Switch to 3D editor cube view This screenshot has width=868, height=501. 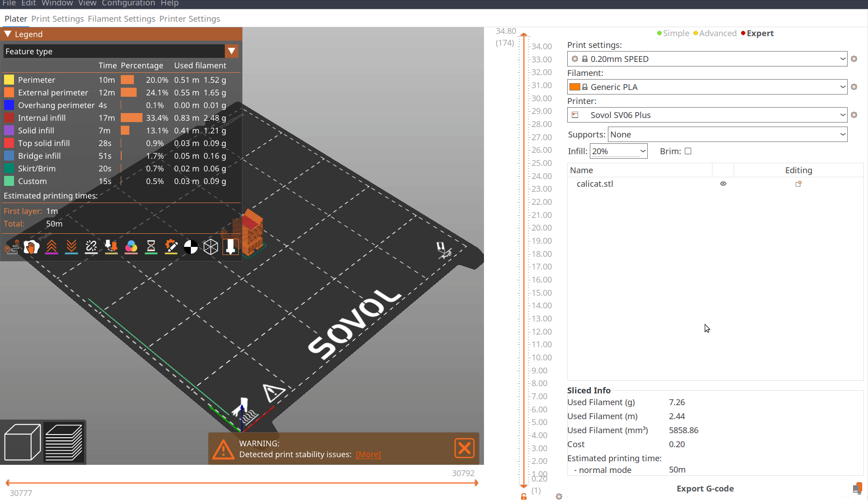point(22,442)
